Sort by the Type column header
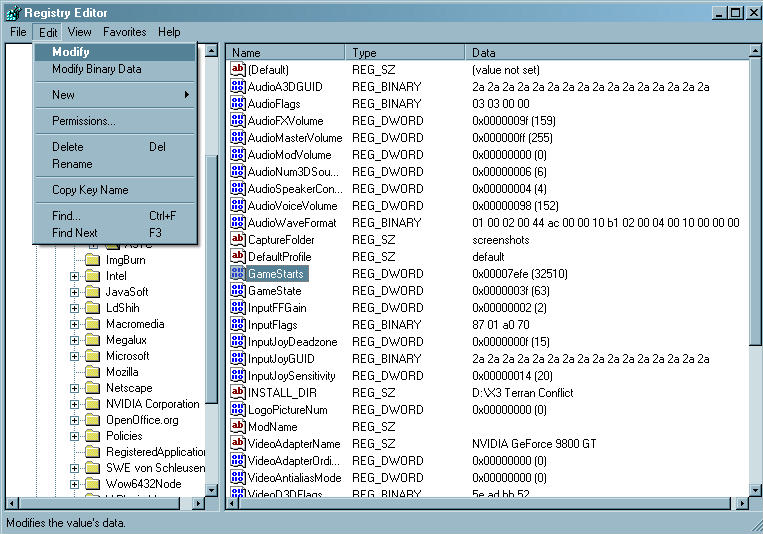Viewport: 763px width, 534px height. [405, 53]
